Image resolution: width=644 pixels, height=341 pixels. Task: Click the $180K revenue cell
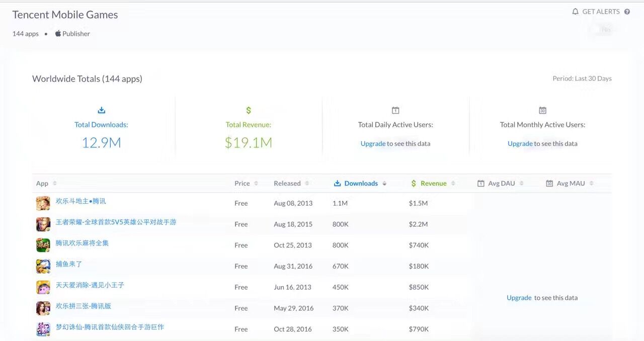[419, 266]
